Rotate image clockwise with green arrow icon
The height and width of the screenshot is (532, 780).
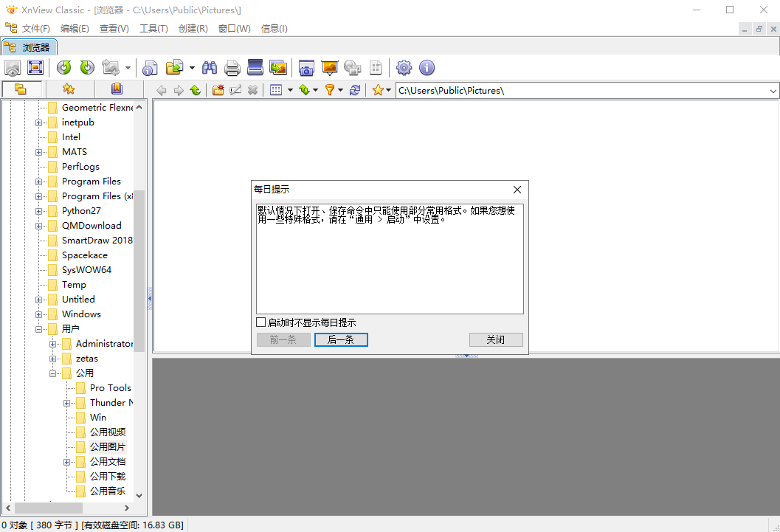pyautogui.click(x=87, y=68)
